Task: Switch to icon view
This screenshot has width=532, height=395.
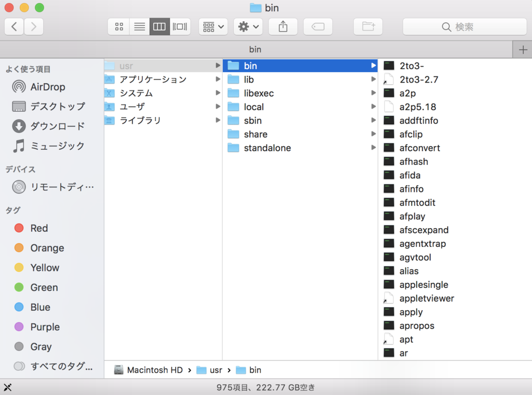Action: point(119,27)
